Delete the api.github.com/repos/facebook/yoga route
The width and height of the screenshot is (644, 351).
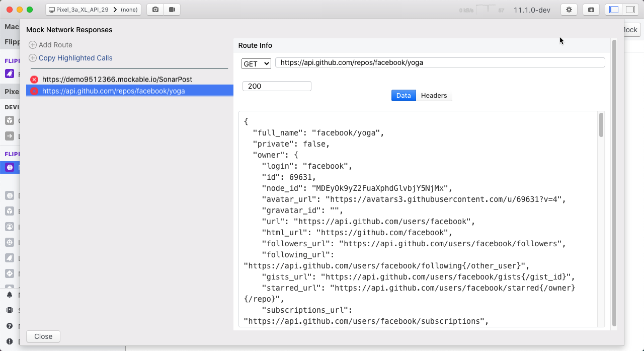tap(34, 91)
